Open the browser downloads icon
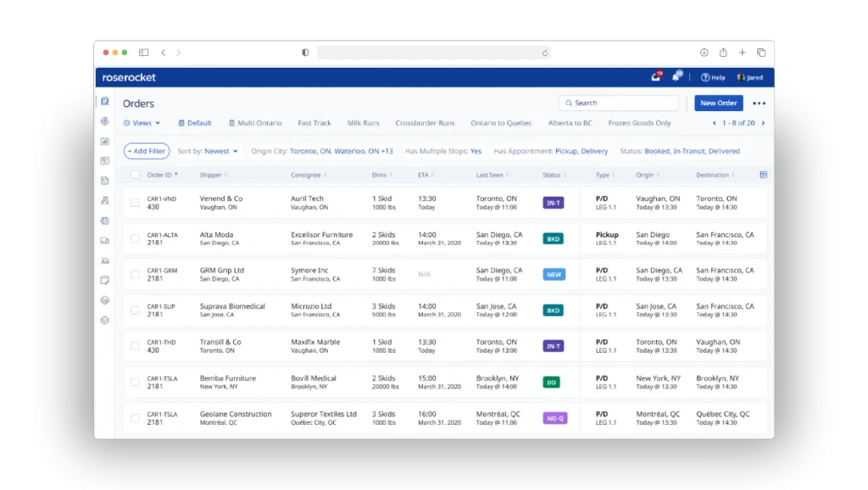The height and width of the screenshot is (490, 868). pos(704,53)
